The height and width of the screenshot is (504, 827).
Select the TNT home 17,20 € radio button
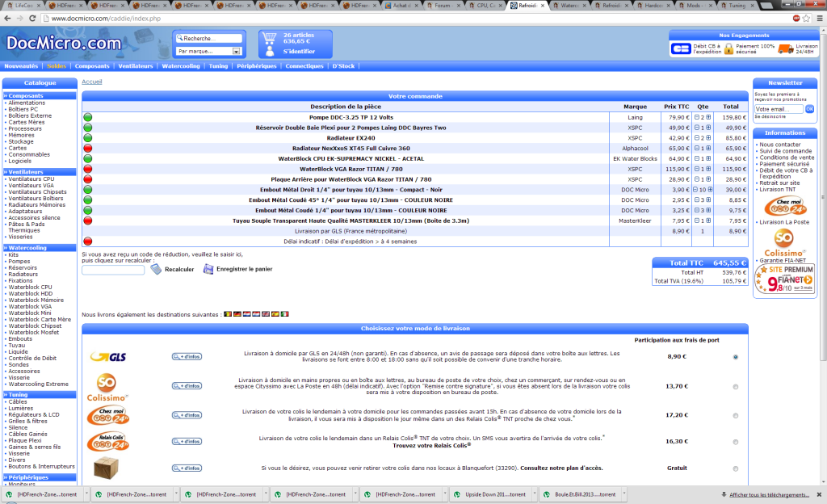(735, 415)
